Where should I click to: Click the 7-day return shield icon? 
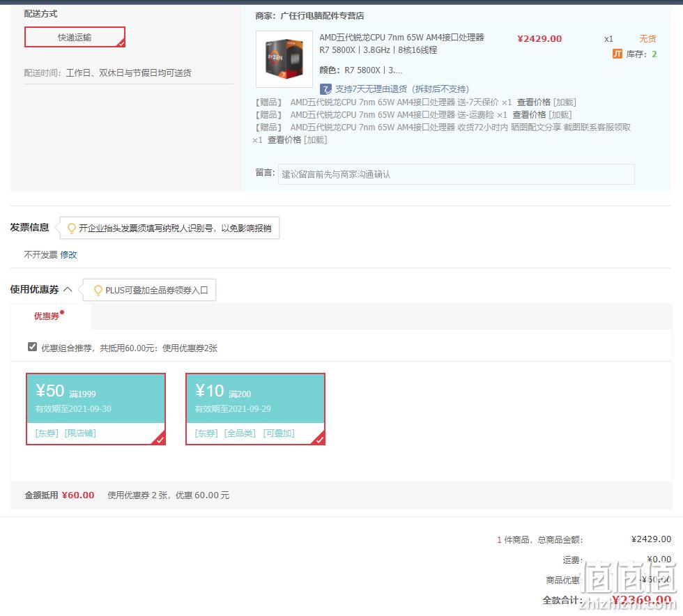(x=325, y=89)
